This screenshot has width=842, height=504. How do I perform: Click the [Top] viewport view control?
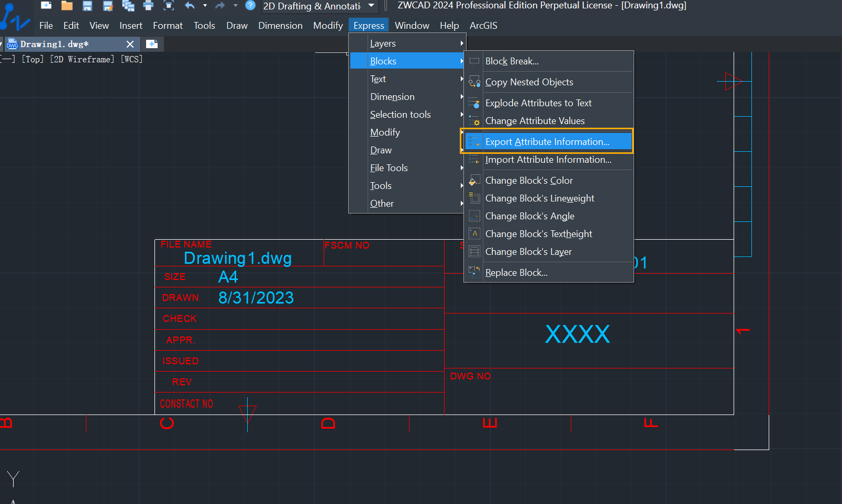coord(32,59)
